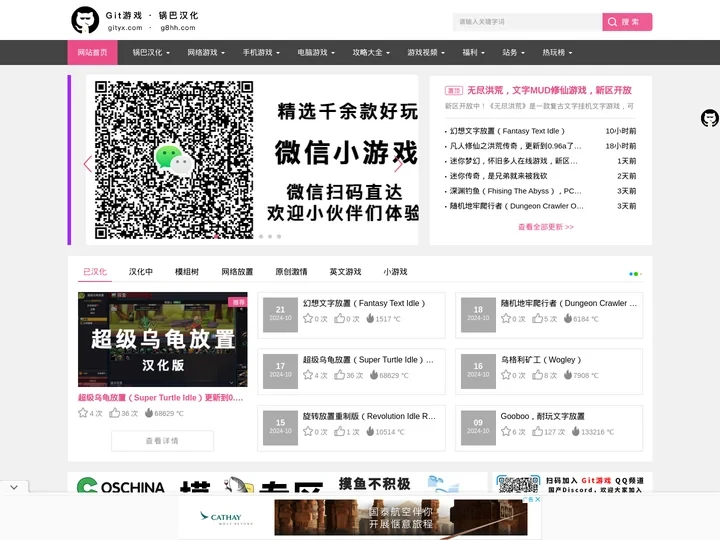This screenshot has height=540, width=720.
Task: Like the 乌格利矿工 card thumbs-up
Action: click(537, 375)
